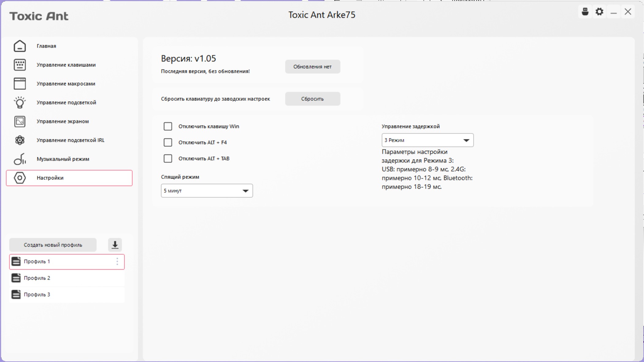Close the Toxic Ant Arke75 window

628,12
